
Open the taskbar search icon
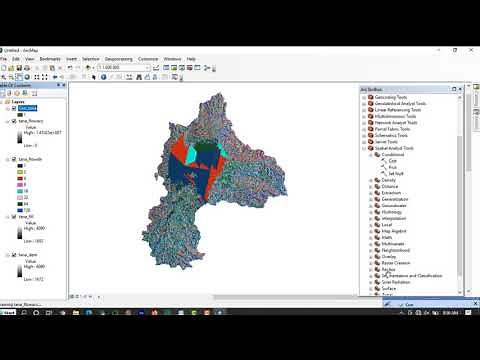click(24, 313)
